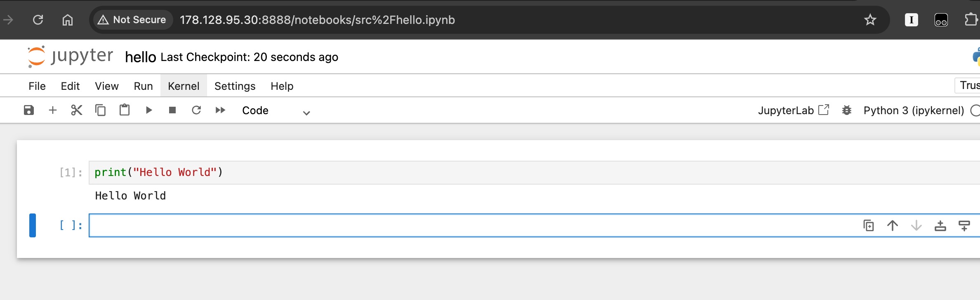Open the Settings menu

tap(235, 86)
